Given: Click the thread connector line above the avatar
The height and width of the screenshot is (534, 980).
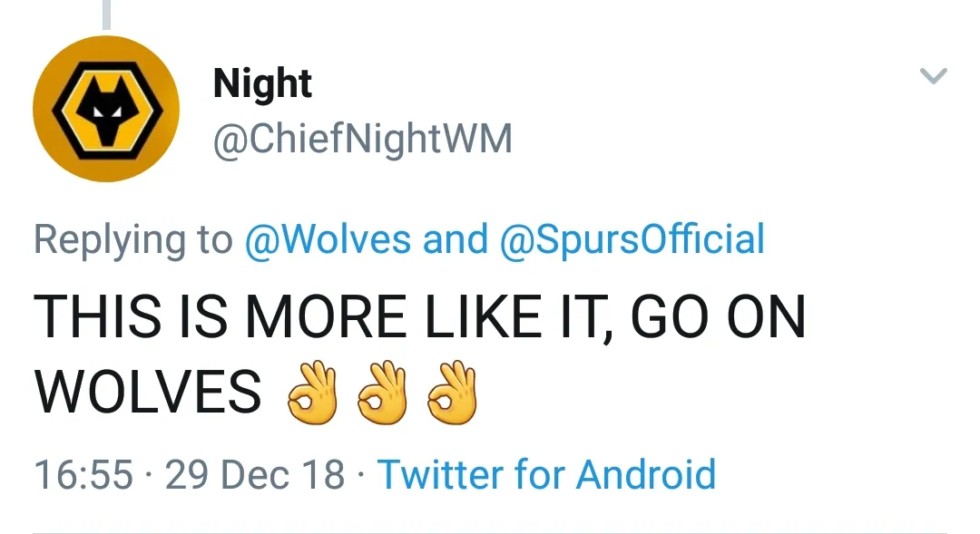Looking at the screenshot, I should tap(106, 13).
